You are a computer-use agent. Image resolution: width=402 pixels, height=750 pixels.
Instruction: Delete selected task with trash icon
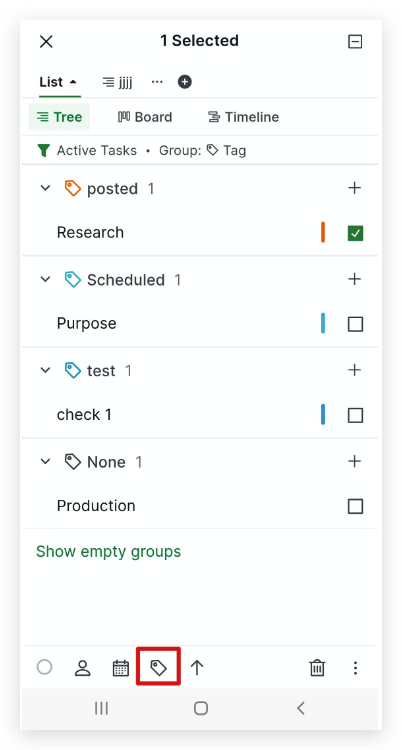(317, 667)
